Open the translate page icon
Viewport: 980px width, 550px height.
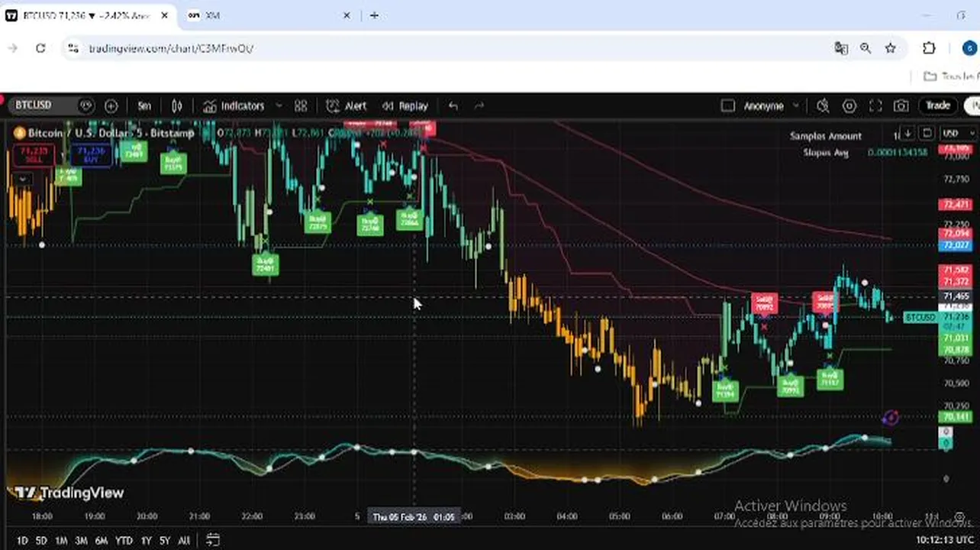coord(841,48)
